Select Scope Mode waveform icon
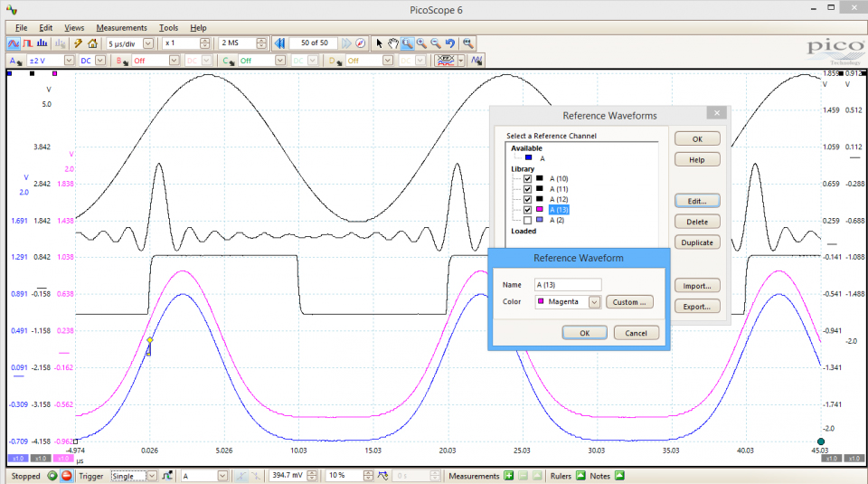868x484 pixels. click(x=14, y=43)
